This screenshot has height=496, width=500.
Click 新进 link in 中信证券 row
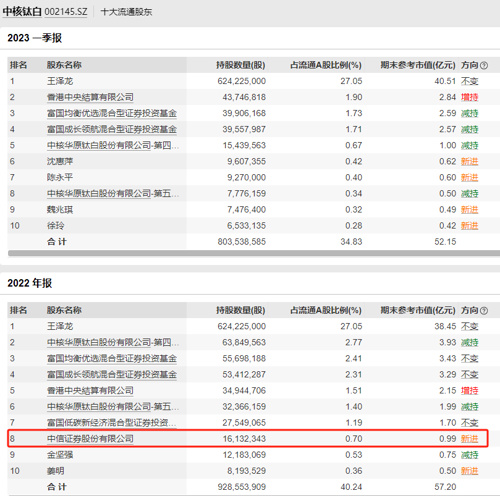[x=470, y=438]
